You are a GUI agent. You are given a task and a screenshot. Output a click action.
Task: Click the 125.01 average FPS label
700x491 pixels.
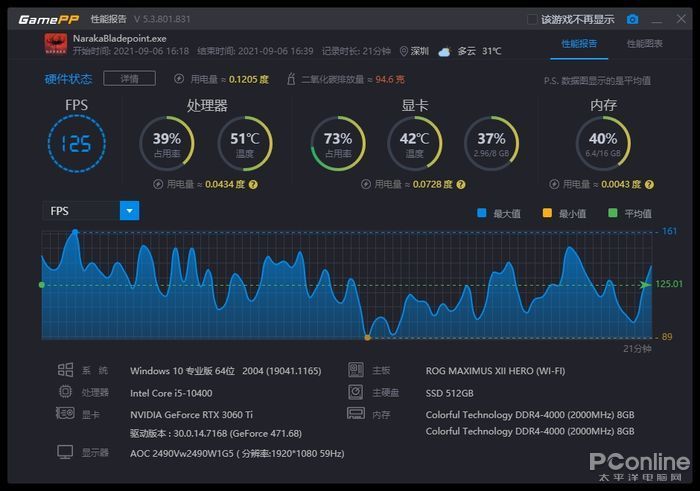[669, 284]
